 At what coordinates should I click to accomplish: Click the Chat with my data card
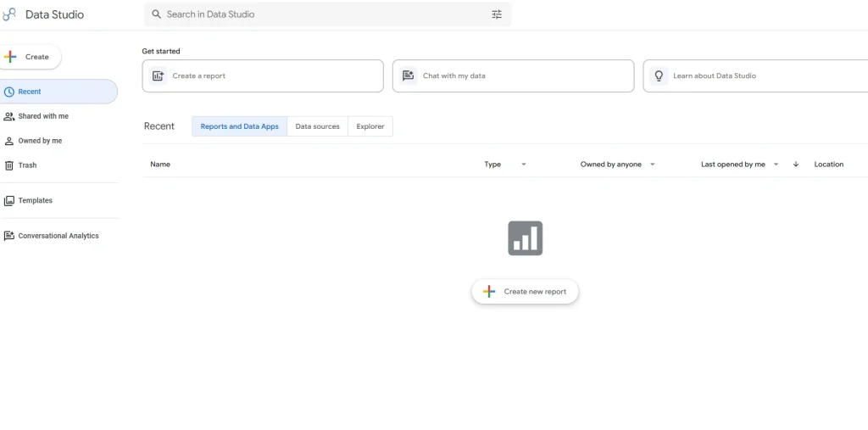pyautogui.click(x=513, y=76)
